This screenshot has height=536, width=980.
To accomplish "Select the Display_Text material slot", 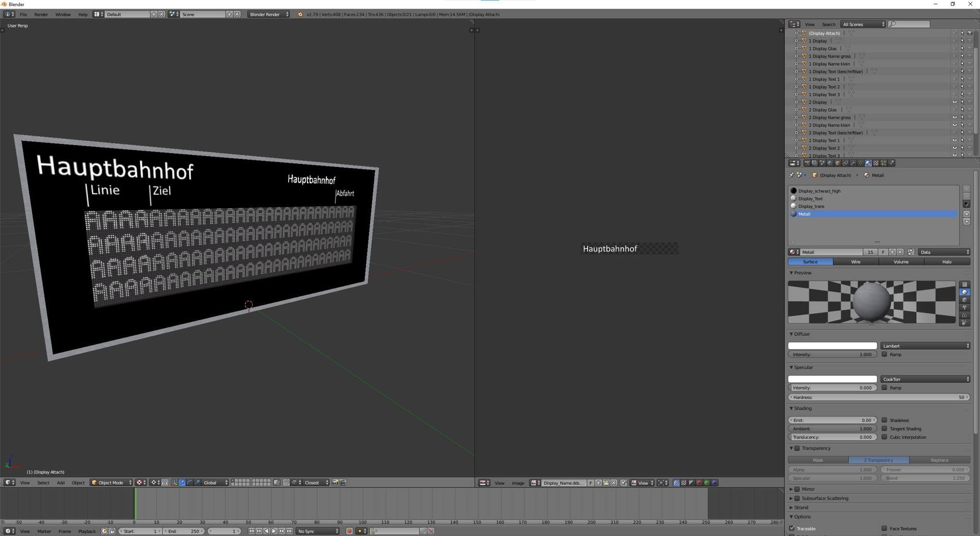I will pyautogui.click(x=811, y=199).
